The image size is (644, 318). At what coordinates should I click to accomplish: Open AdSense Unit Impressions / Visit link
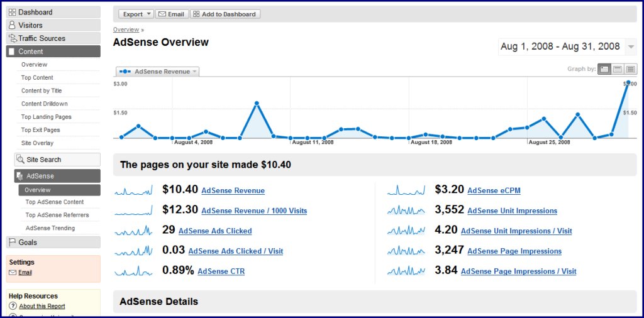click(517, 231)
